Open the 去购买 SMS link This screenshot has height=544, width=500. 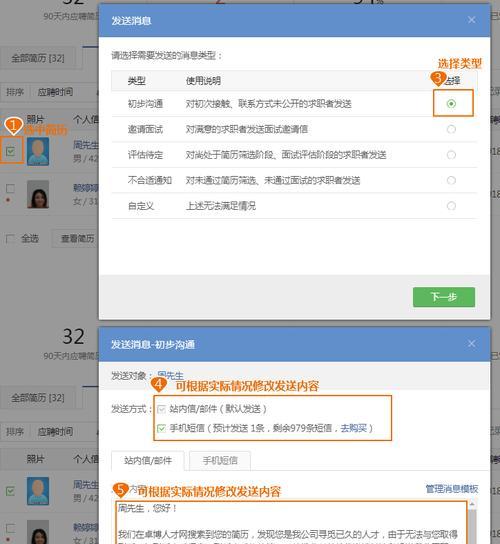click(353, 428)
